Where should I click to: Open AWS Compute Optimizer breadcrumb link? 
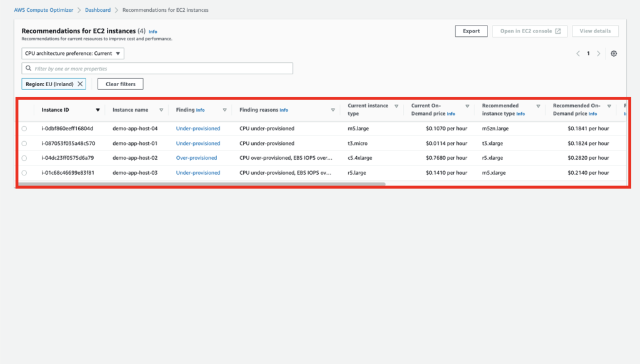44,10
